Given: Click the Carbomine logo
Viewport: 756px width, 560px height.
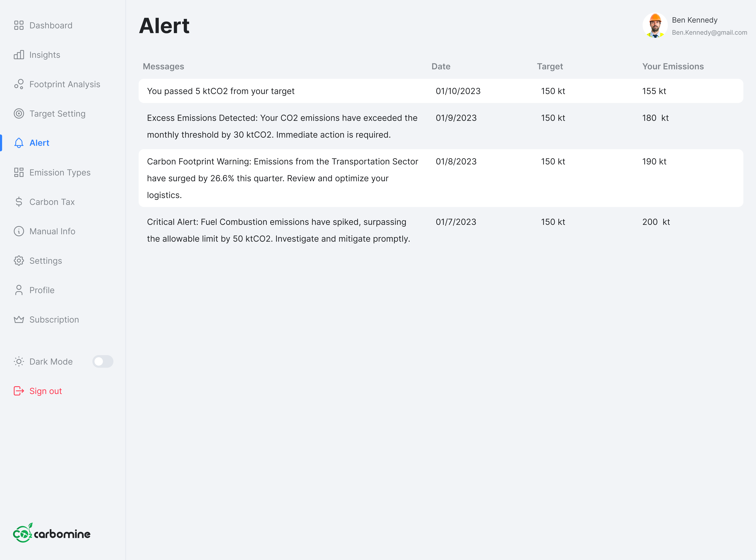Looking at the screenshot, I should coord(51,533).
